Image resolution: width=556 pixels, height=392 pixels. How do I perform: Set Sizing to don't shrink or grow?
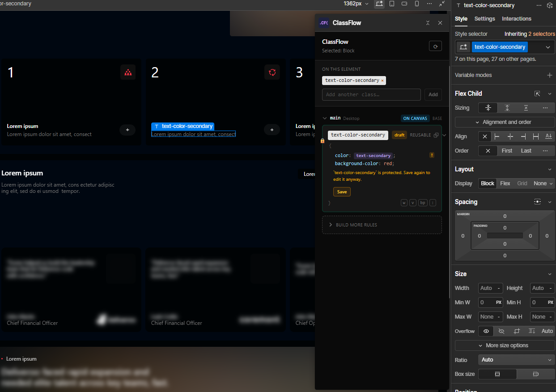click(x=526, y=108)
